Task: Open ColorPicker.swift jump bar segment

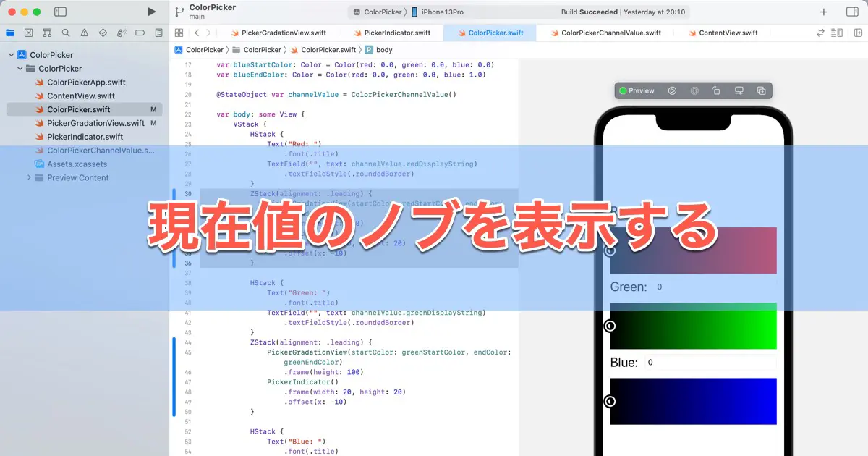Action: [x=323, y=50]
